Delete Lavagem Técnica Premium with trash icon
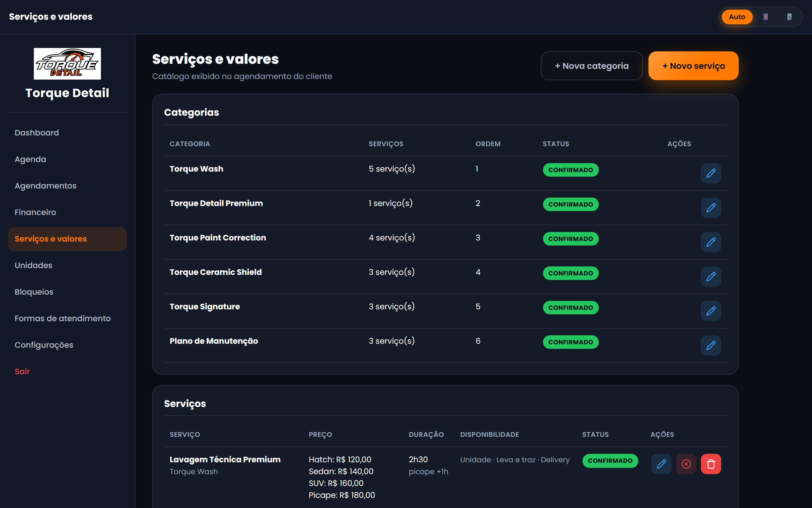812x508 pixels. point(711,464)
